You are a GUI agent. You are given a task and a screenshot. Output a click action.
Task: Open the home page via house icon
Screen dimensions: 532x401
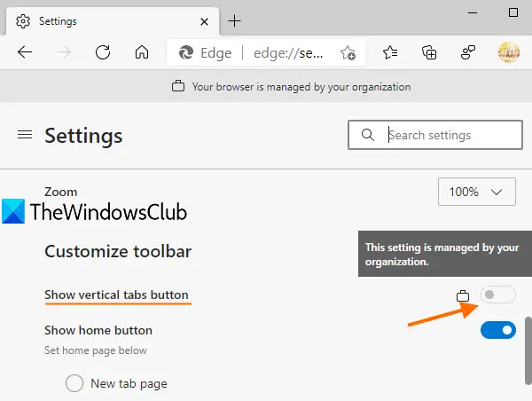tap(142, 52)
